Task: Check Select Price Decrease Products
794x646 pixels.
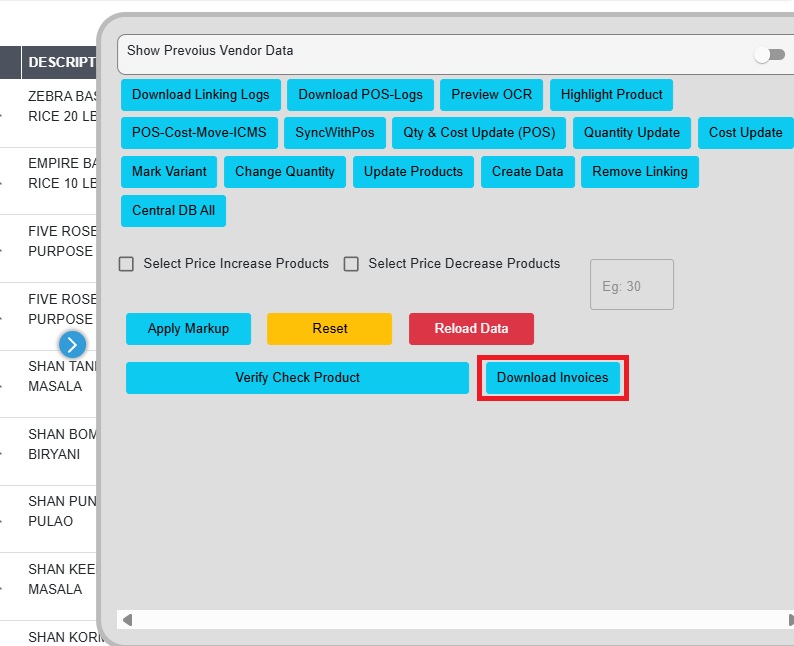Action: [x=351, y=264]
